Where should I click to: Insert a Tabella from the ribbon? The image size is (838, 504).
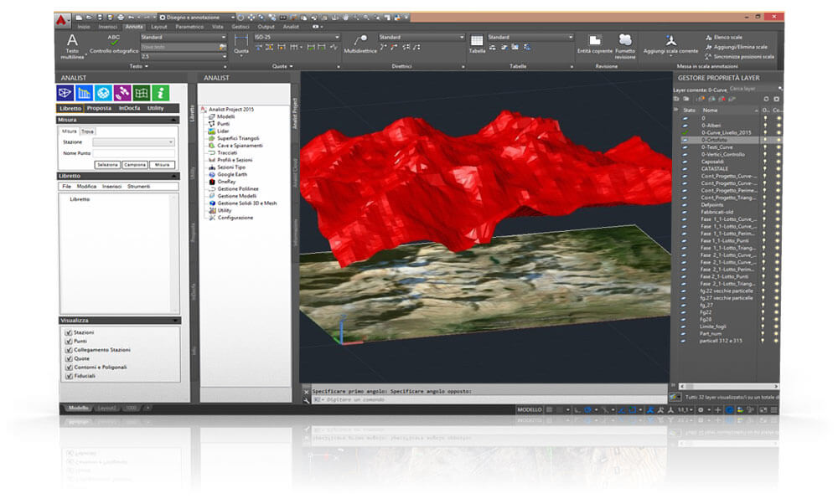477,44
